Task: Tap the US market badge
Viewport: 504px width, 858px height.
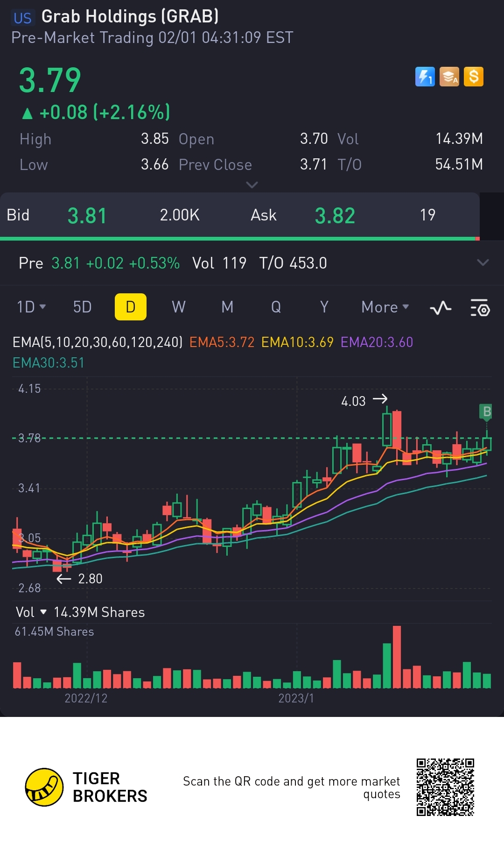Action: [22, 18]
